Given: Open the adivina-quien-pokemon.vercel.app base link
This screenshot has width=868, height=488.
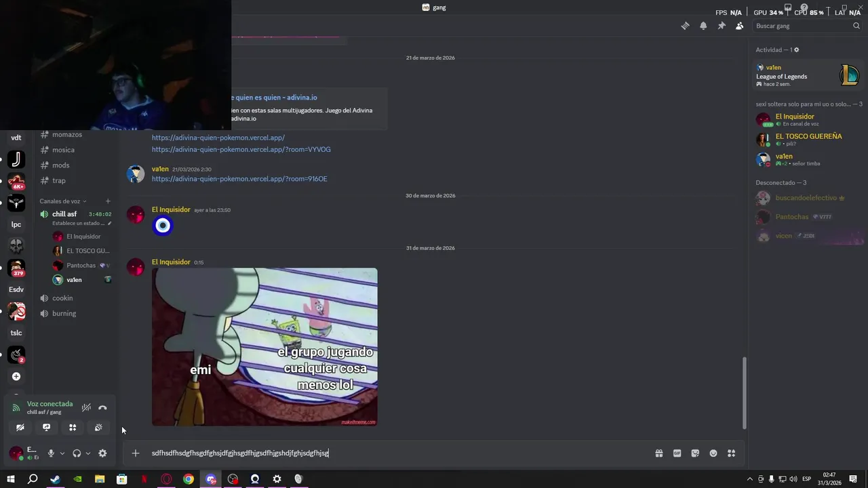Looking at the screenshot, I should [218, 138].
